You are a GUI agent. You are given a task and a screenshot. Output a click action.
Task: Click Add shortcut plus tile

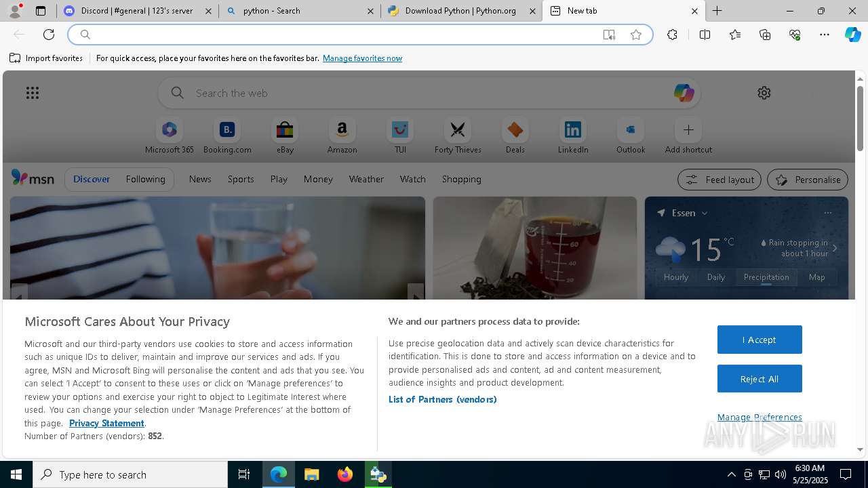click(x=688, y=136)
